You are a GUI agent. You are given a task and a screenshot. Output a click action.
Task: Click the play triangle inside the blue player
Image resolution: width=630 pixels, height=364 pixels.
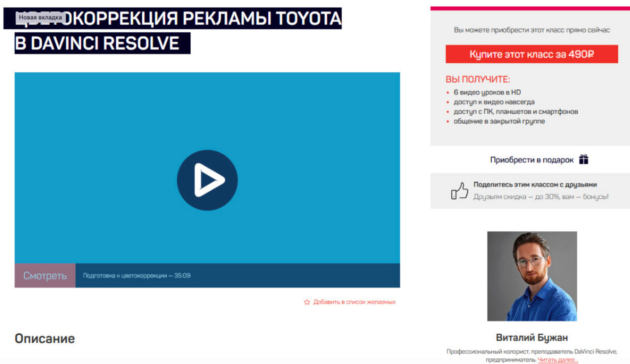209,180
